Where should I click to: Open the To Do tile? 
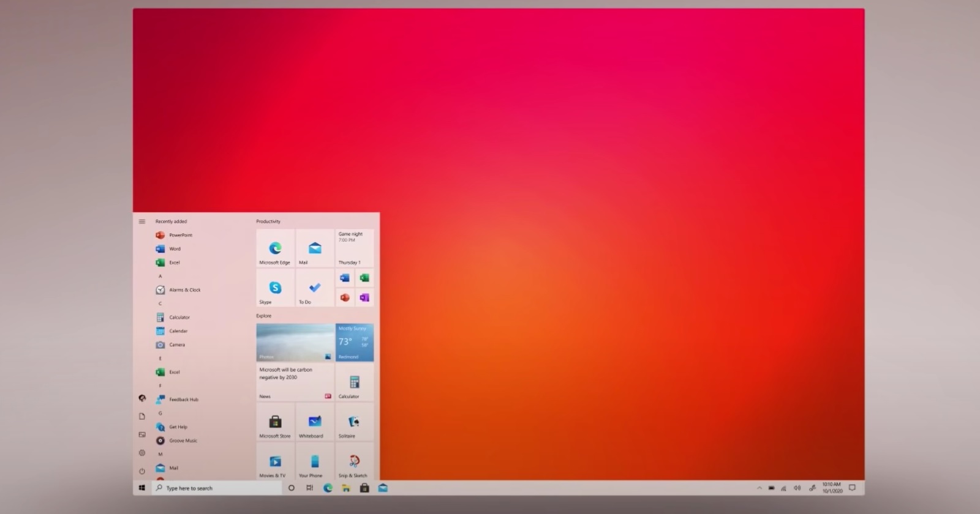coord(315,288)
